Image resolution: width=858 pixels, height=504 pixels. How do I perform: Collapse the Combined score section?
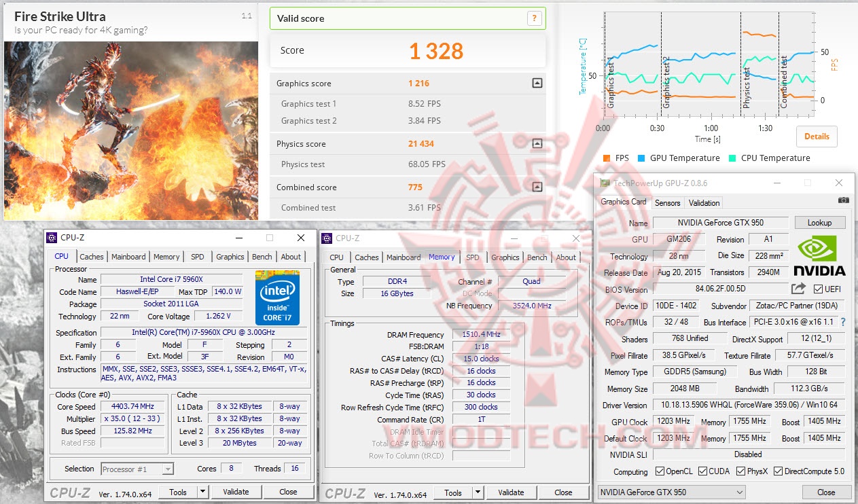point(537,187)
